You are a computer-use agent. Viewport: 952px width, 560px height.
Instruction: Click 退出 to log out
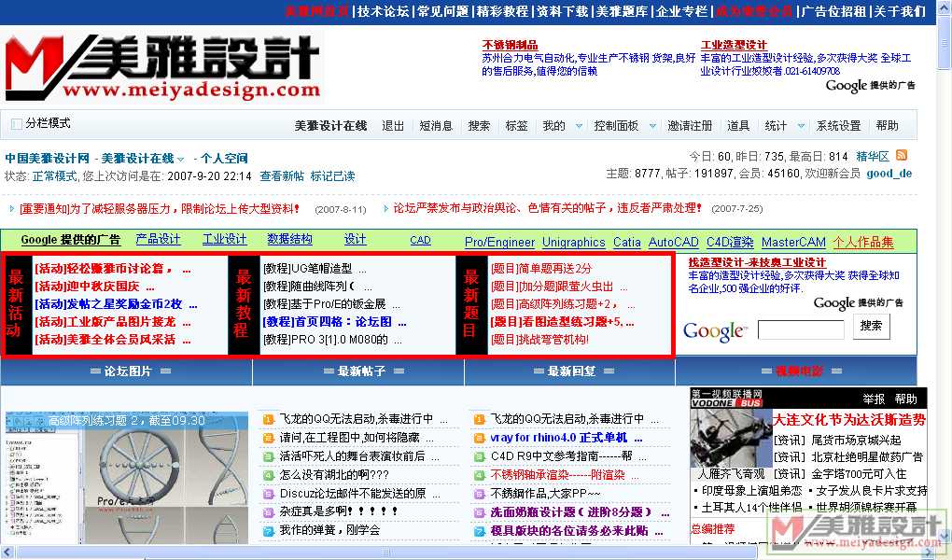393,126
